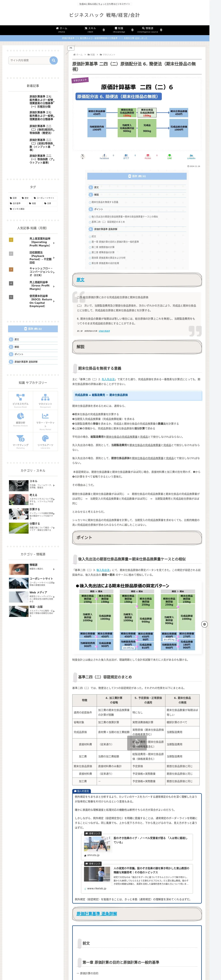The height and width of the screenshot is (980, 221).
Task: Click the scroll-to-top round button
Action: 204,624
